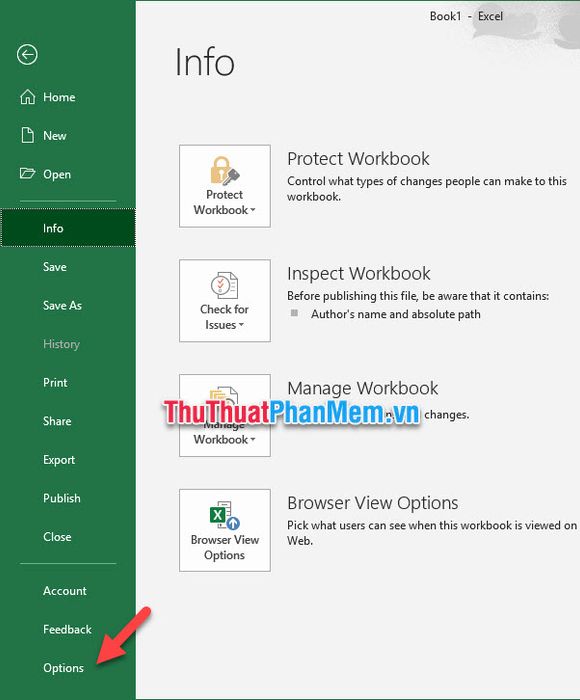The height and width of the screenshot is (700, 580).
Task: Click the Home house icon
Action: coord(28,97)
